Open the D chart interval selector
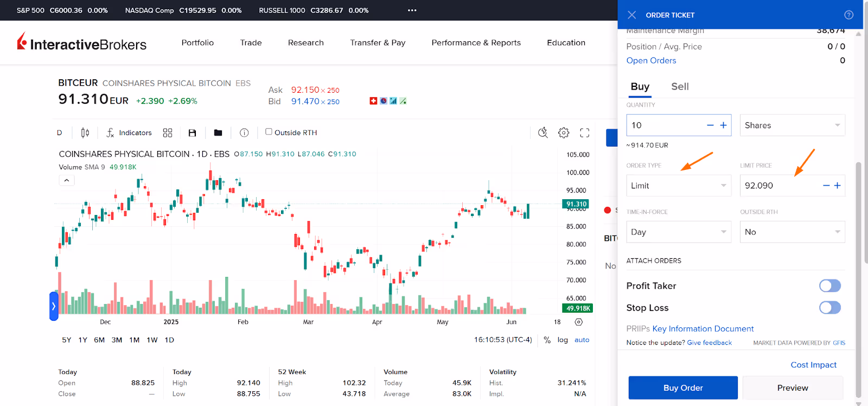This screenshot has height=406, width=868. (60, 132)
